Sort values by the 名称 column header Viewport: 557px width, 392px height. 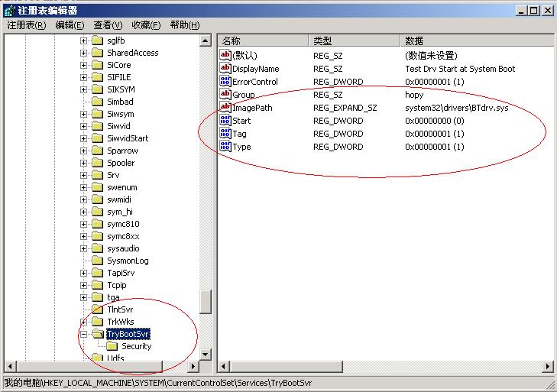point(264,40)
